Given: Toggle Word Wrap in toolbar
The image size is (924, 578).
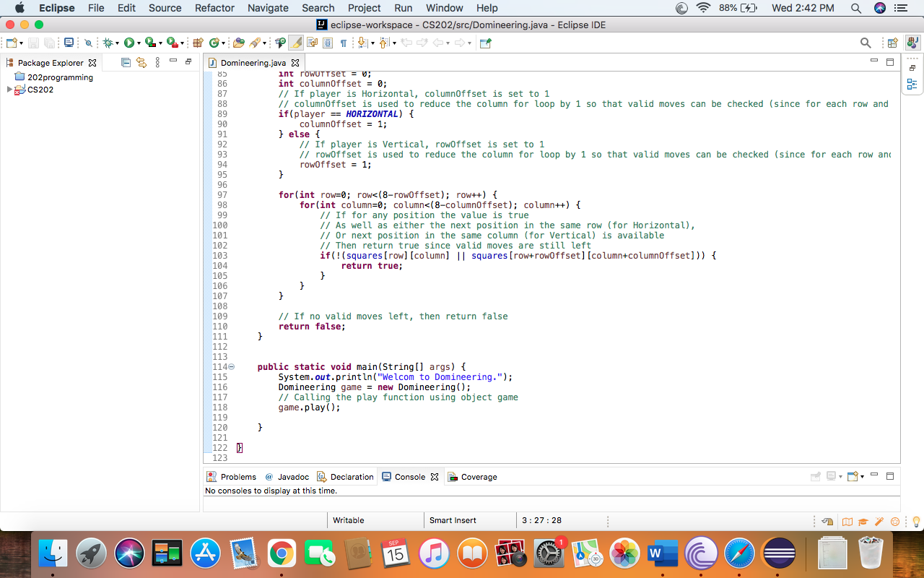Looking at the screenshot, I should pos(312,43).
